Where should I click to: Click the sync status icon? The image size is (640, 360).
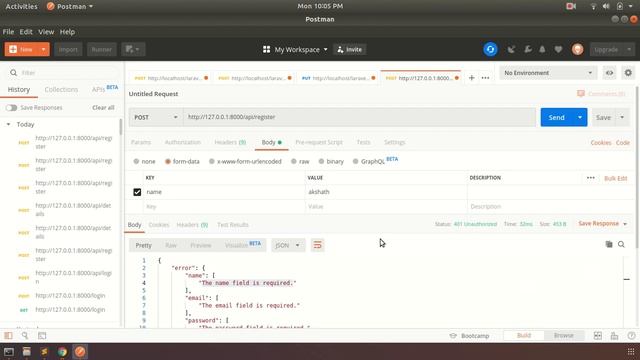click(490, 49)
